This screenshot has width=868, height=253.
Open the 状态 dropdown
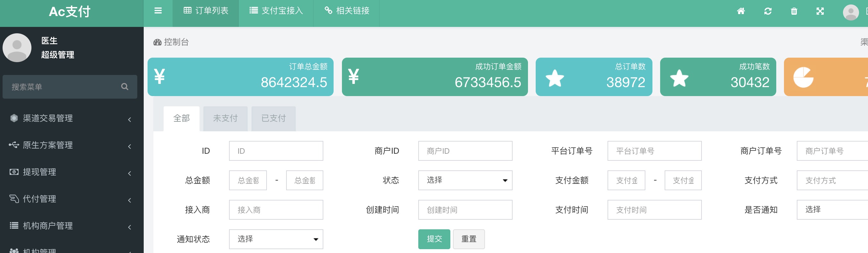(465, 180)
